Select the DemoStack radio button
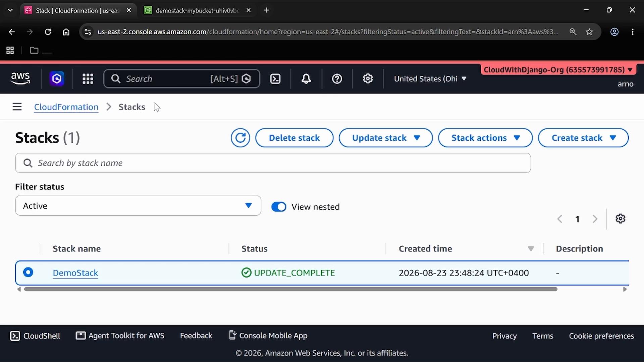 tap(28, 272)
